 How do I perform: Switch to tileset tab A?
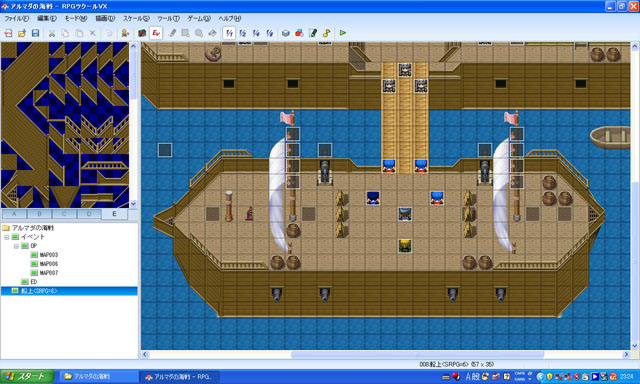pyautogui.click(x=14, y=214)
